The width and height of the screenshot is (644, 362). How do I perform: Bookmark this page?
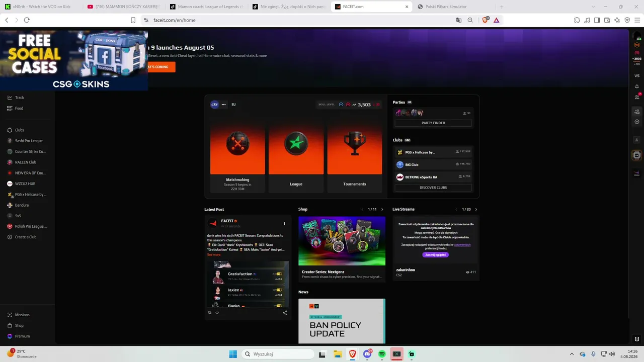pos(133,20)
